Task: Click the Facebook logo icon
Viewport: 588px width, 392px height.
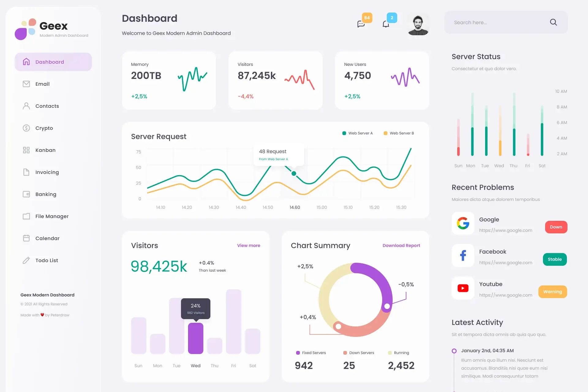Action: [x=463, y=255]
